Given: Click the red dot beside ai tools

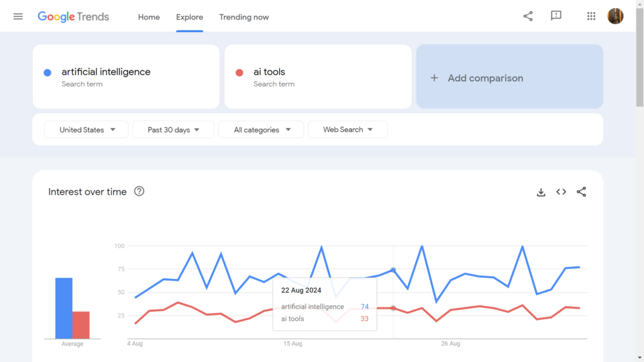Looking at the screenshot, I should 240,73.
